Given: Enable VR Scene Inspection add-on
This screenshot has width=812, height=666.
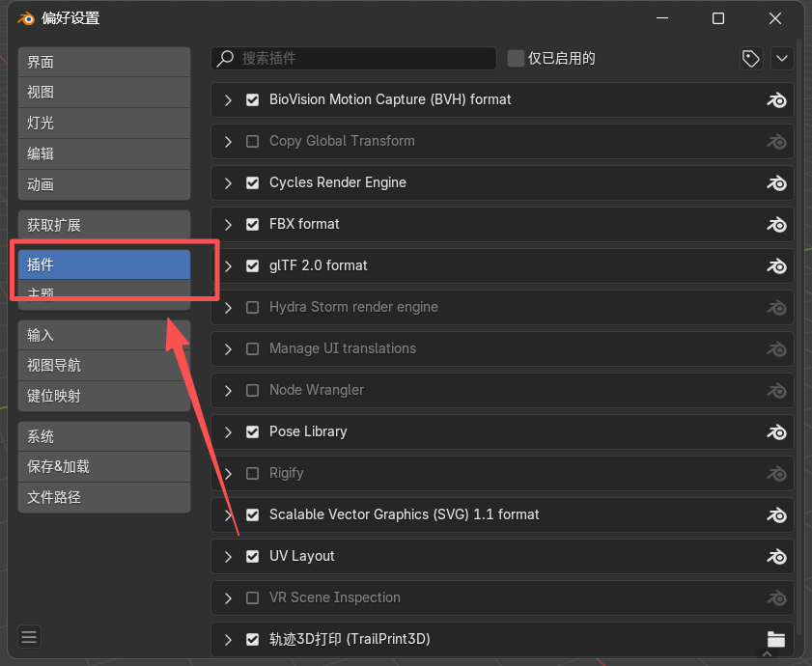Looking at the screenshot, I should [252, 597].
